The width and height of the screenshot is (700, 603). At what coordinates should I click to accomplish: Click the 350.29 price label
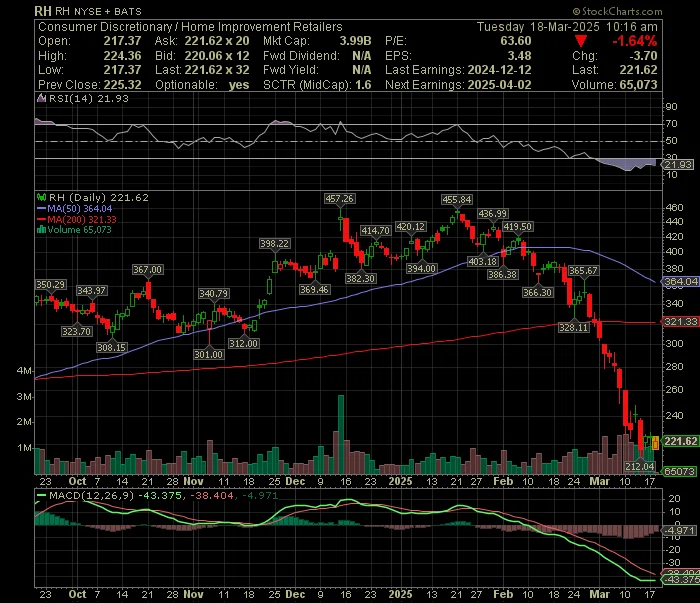[x=50, y=285]
